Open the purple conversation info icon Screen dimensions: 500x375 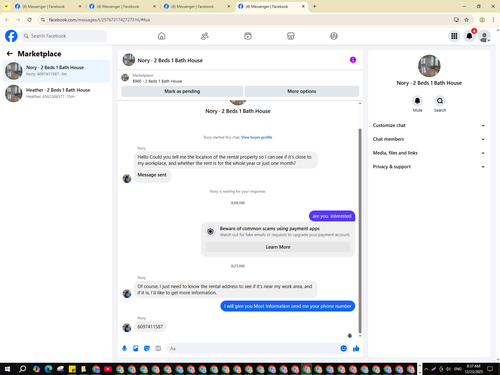click(353, 60)
